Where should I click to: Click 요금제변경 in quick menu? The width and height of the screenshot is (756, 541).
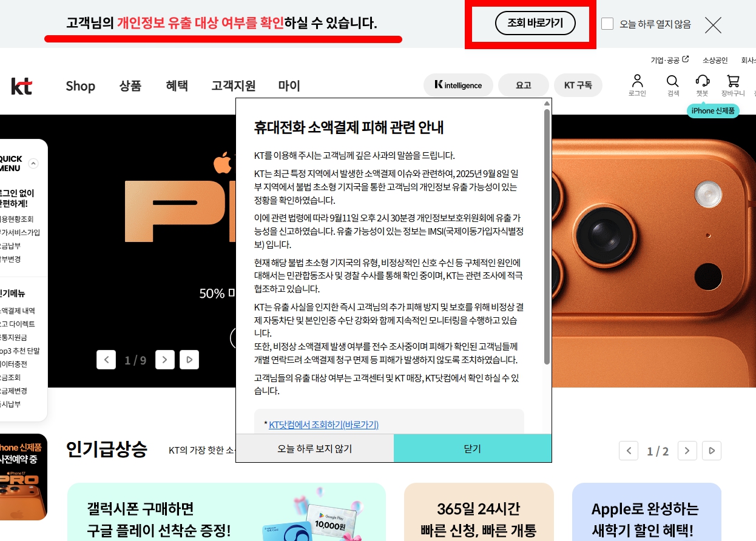pos(14,391)
